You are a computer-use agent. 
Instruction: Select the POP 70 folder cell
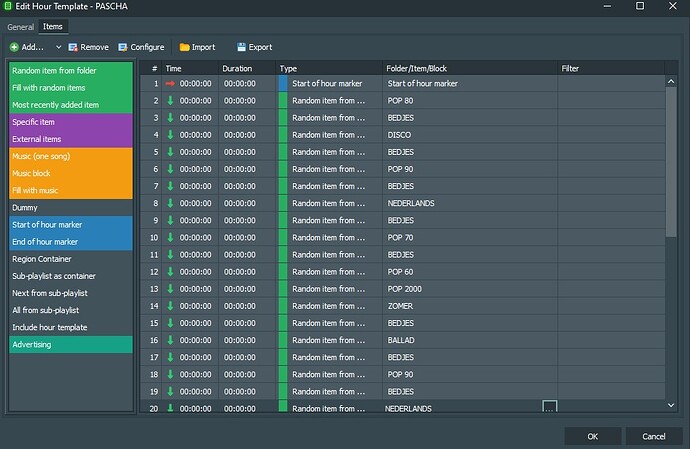[470, 237]
